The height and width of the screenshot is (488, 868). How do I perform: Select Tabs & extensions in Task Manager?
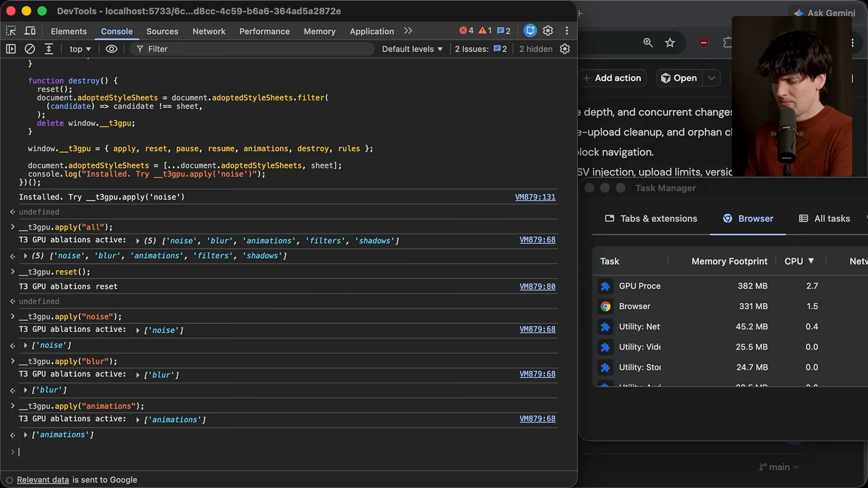click(651, 219)
